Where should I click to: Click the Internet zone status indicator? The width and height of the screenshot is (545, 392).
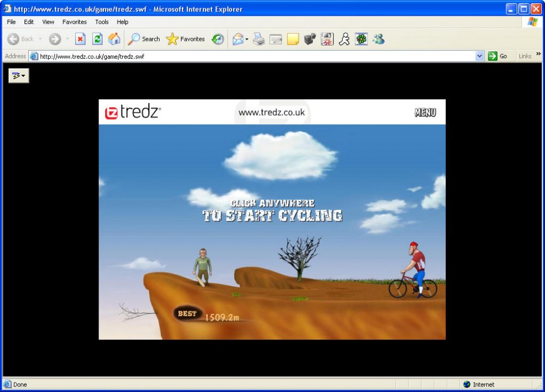[x=479, y=384]
